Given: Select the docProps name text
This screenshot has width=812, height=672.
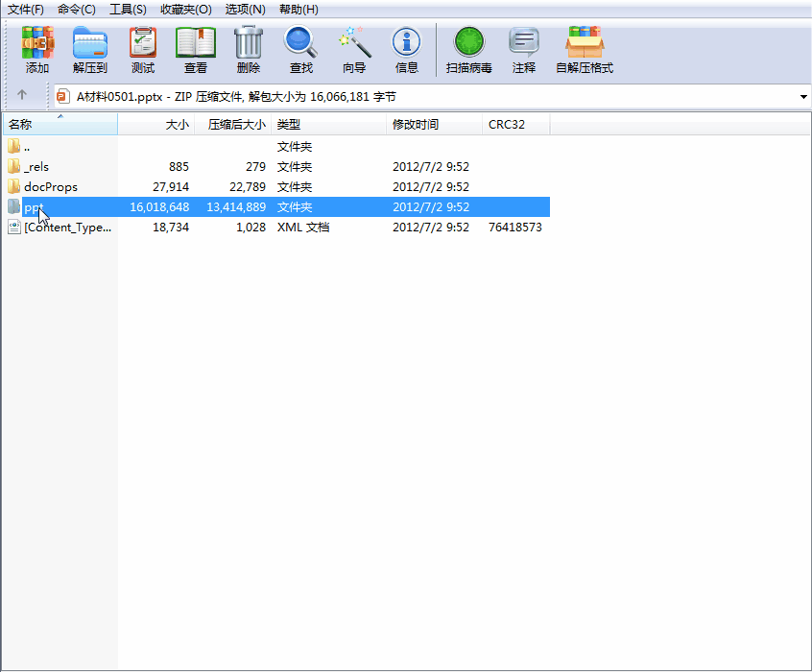Looking at the screenshot, I should coord(51,187).
